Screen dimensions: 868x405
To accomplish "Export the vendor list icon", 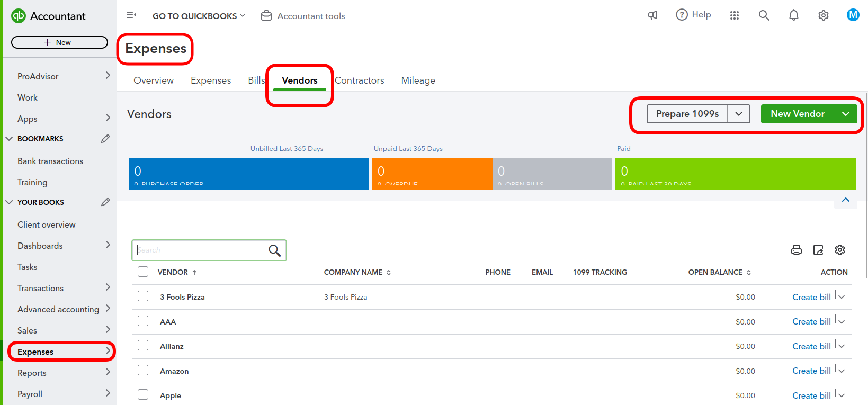I will tap(818, 250).
